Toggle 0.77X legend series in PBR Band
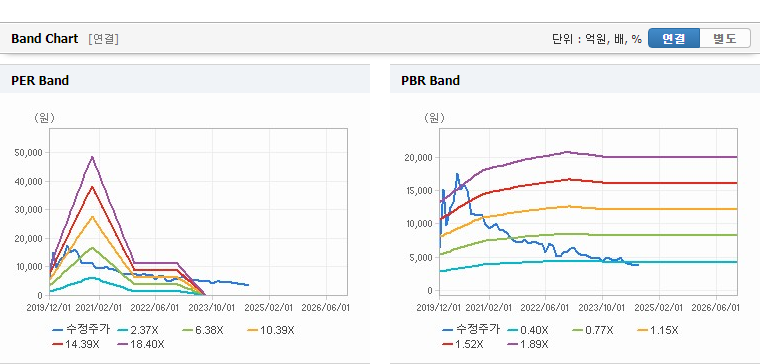 (593, 330)
